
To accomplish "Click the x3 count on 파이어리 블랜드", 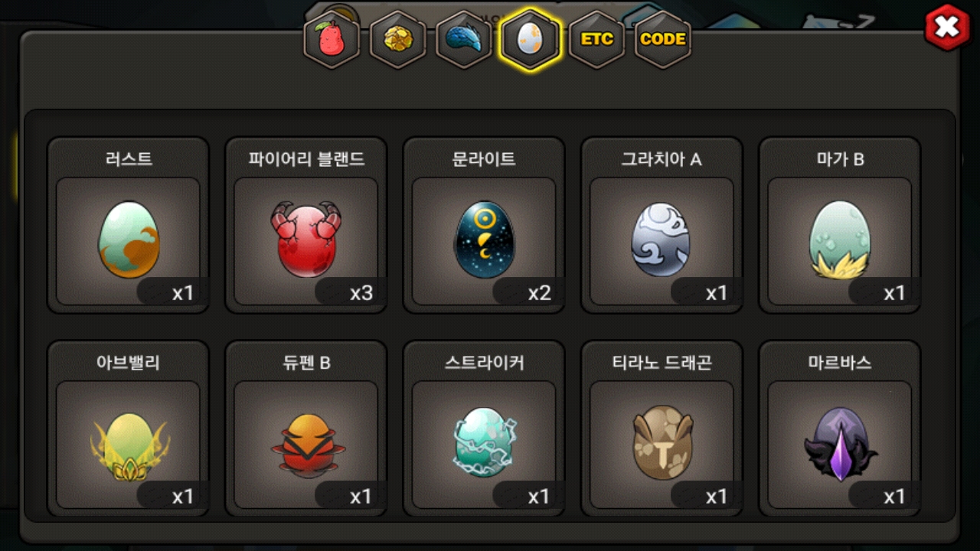I will pyautogui.click(x=361, y=293).
